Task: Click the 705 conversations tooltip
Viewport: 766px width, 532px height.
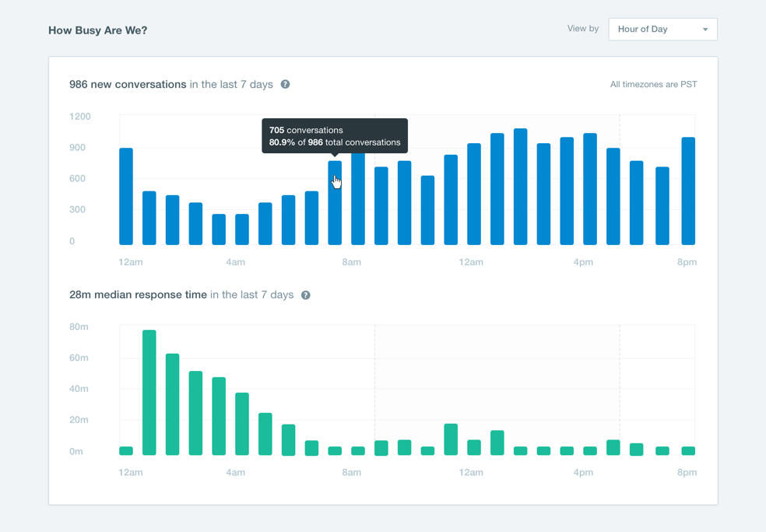Action: (x=335, y=136)
